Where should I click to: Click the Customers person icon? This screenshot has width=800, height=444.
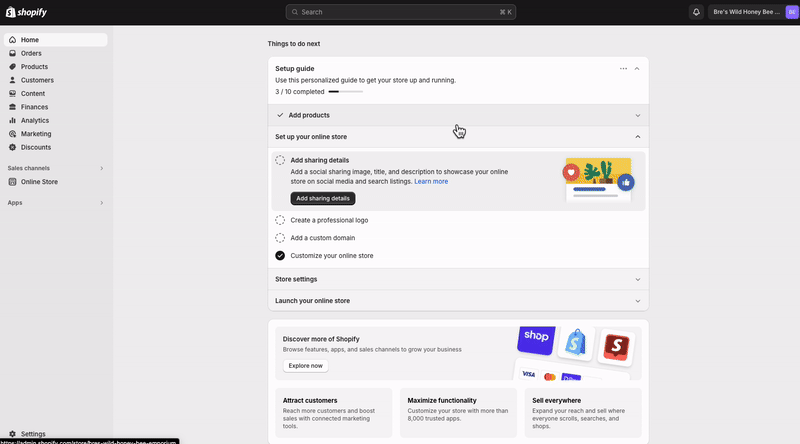click(12, 80)
